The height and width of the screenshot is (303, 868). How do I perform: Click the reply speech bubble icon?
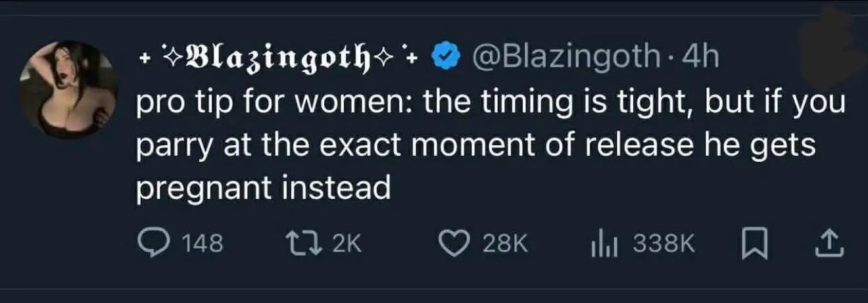click(152, 244)
